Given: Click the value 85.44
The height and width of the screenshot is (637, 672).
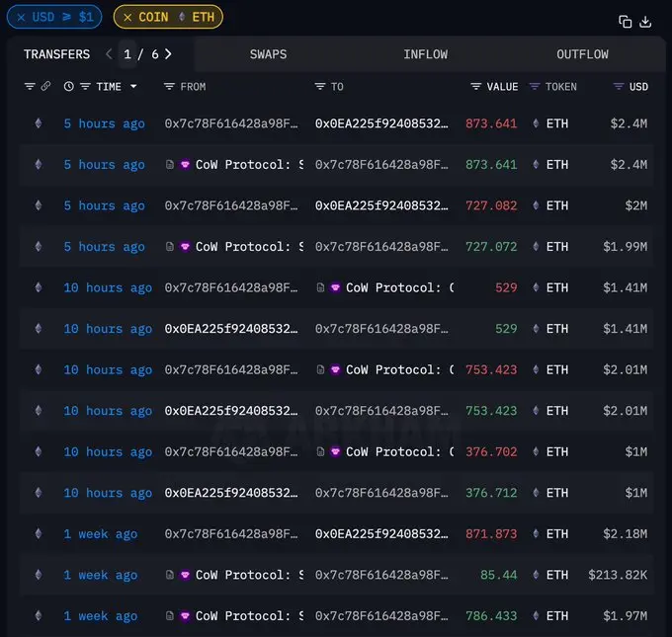Looking at the screenshot, I should pyautogui.click(x=498, y=575).
